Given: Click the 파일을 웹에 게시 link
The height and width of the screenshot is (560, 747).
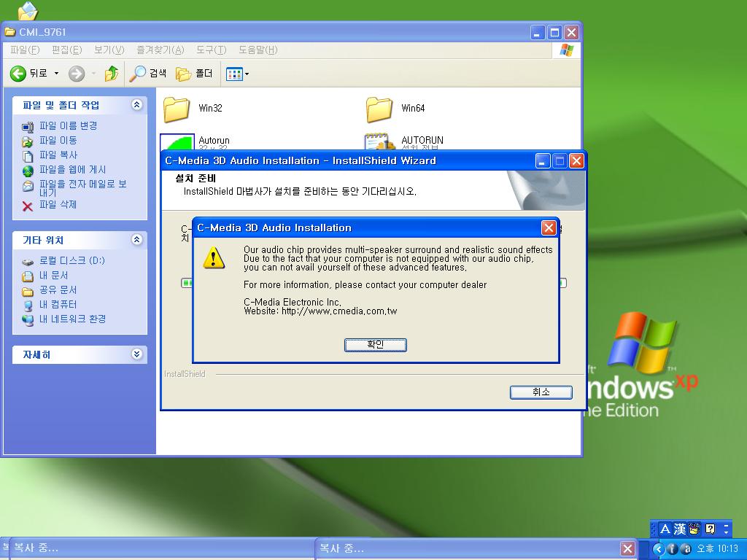Looking at the screenshot, I should (x=72, y=169).
